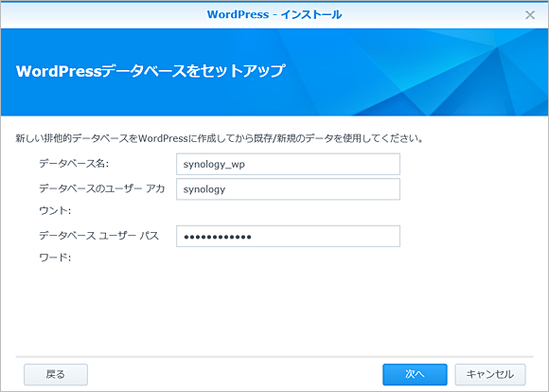Click the ワード: label continuation

coord(55,258)
